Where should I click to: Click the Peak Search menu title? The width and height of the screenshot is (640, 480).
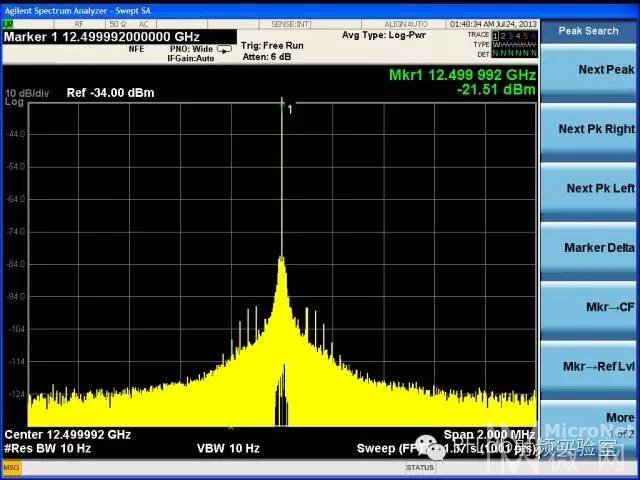pyautogui.click(x=588, y=31)
